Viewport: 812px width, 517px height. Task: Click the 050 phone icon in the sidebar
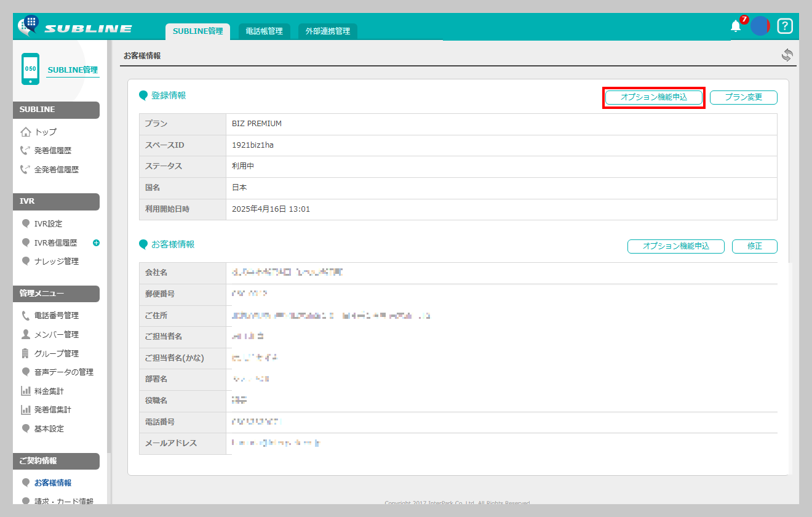point(30,69)
